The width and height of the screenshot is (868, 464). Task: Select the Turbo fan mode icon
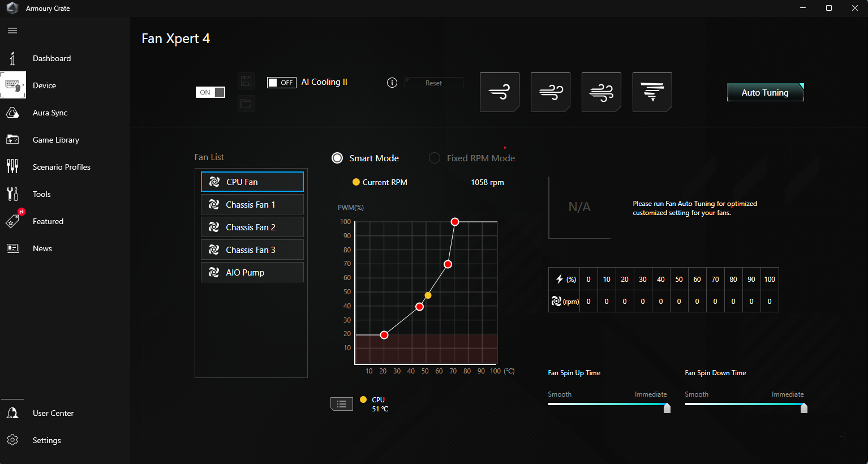601,92
